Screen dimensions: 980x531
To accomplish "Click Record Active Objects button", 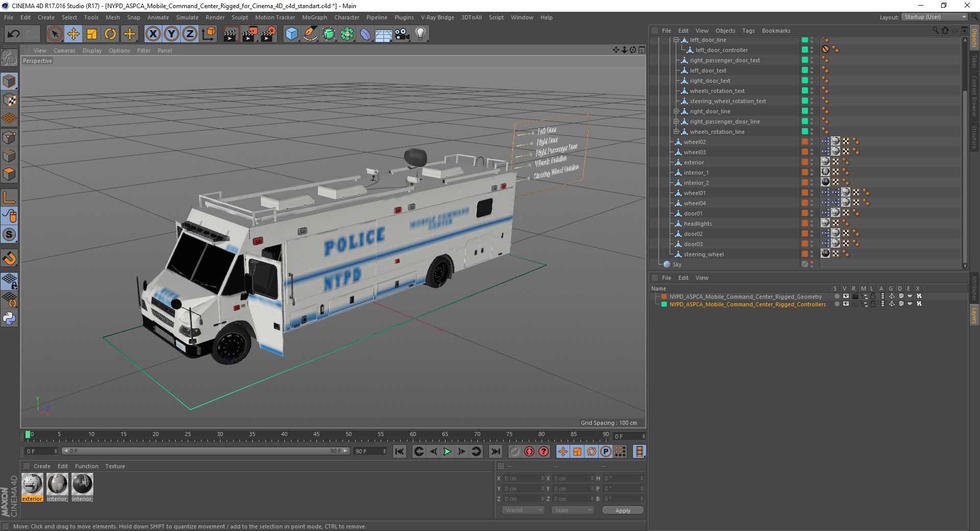I will click(x=514, y=451).
